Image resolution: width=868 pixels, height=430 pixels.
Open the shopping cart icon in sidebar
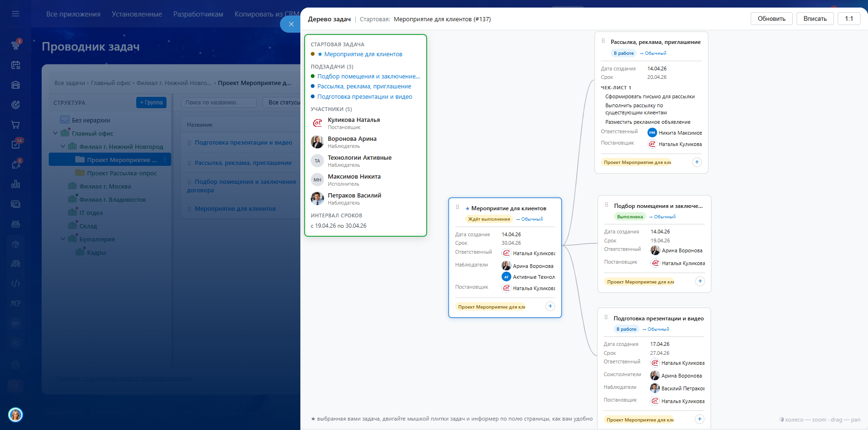[x=16, y=125]
